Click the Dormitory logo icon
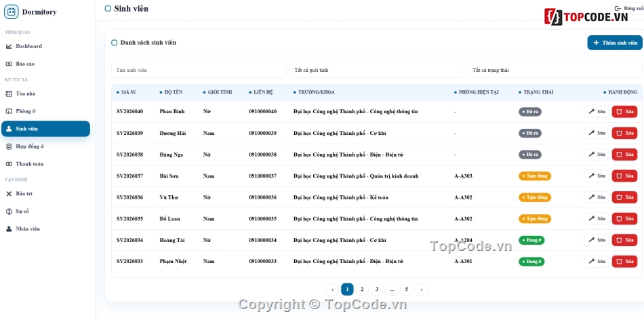The width and height of the screenshot is (644, 320). coord(12,12)
